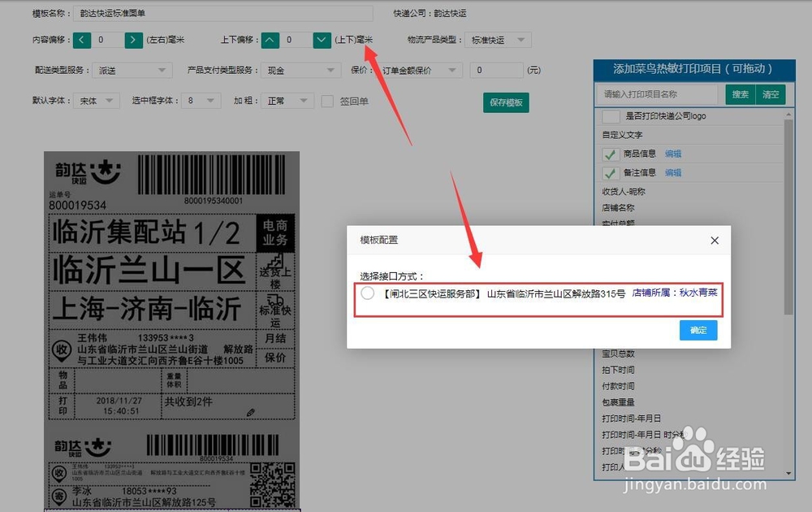
Task: Close the 模板配置 dialog with the X
Action: click(715, 241)
